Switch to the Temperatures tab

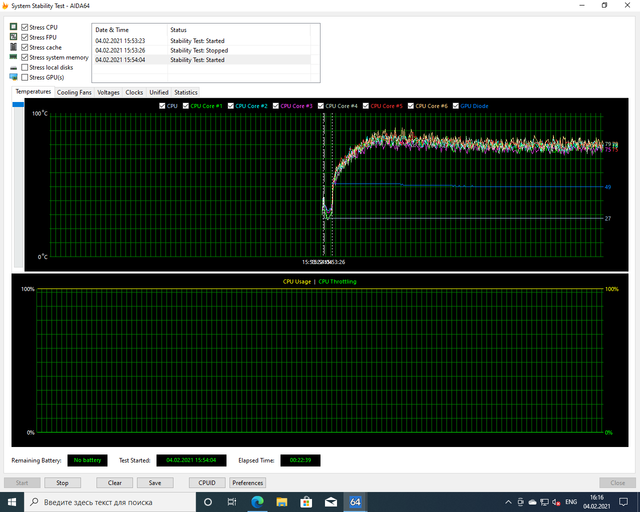[33, 92]
